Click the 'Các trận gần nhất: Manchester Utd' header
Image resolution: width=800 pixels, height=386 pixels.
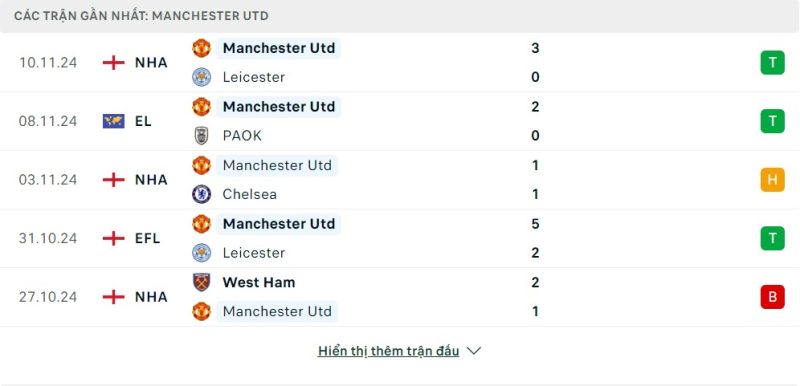(x=141, y=16)
